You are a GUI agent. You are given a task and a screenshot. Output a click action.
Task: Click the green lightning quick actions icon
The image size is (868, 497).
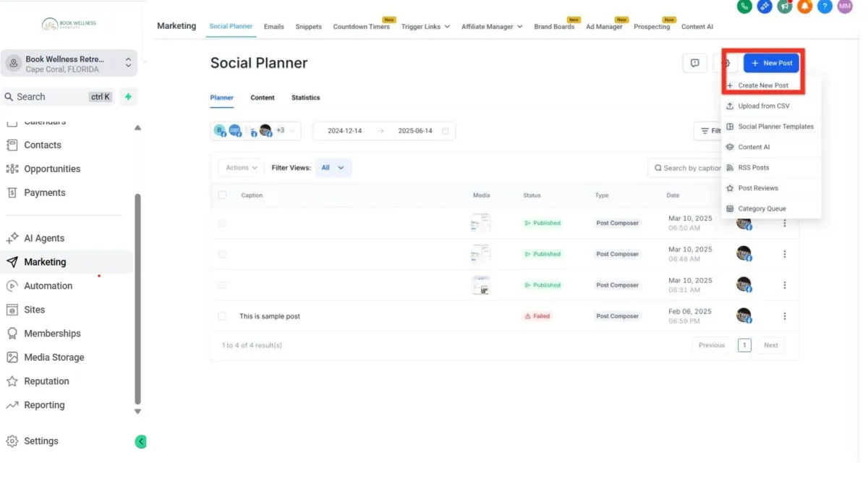point(128,96)
